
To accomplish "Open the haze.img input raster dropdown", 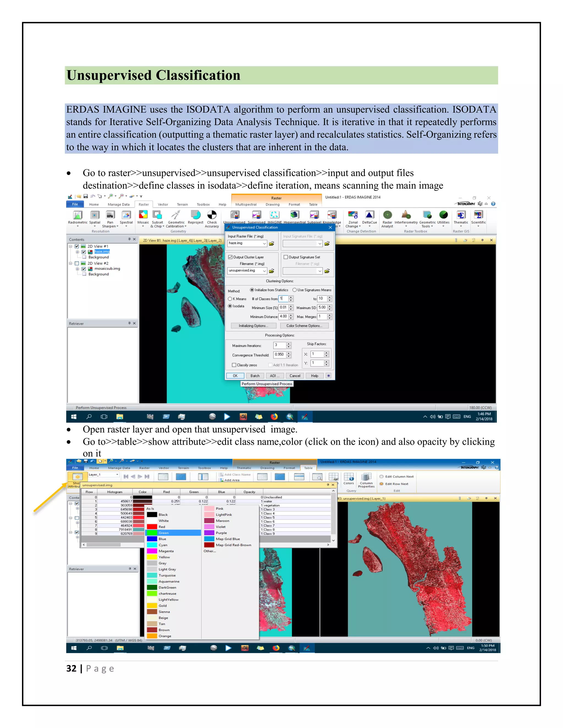I will click(264, 244).
